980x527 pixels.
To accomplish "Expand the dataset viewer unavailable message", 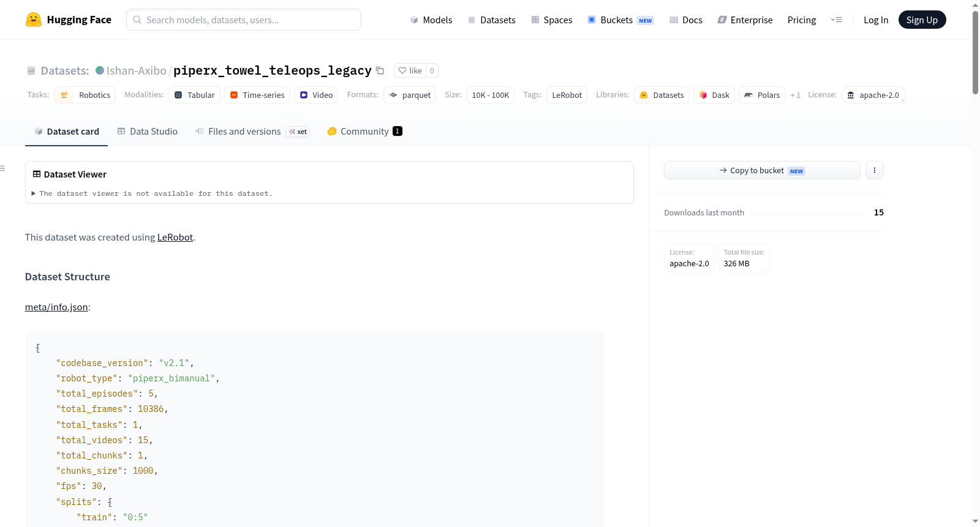I will [x=152, y=193].
